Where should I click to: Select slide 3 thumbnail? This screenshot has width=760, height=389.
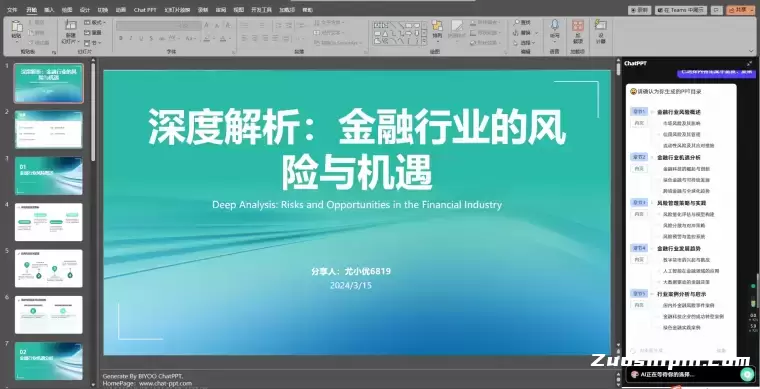coord(48,176)
